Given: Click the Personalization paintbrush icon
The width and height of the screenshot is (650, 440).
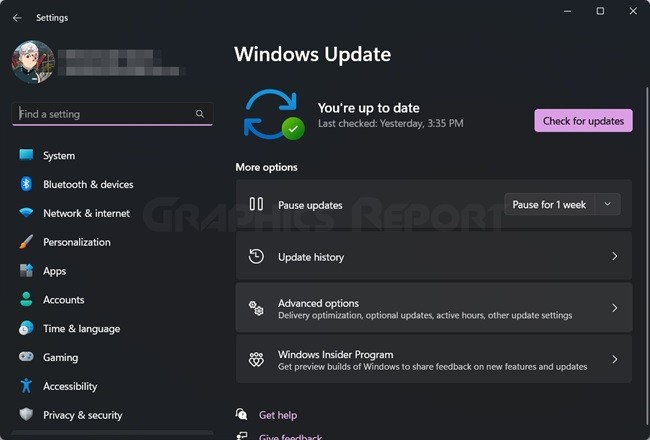Looking at the screenshot, I should [26, 241].
